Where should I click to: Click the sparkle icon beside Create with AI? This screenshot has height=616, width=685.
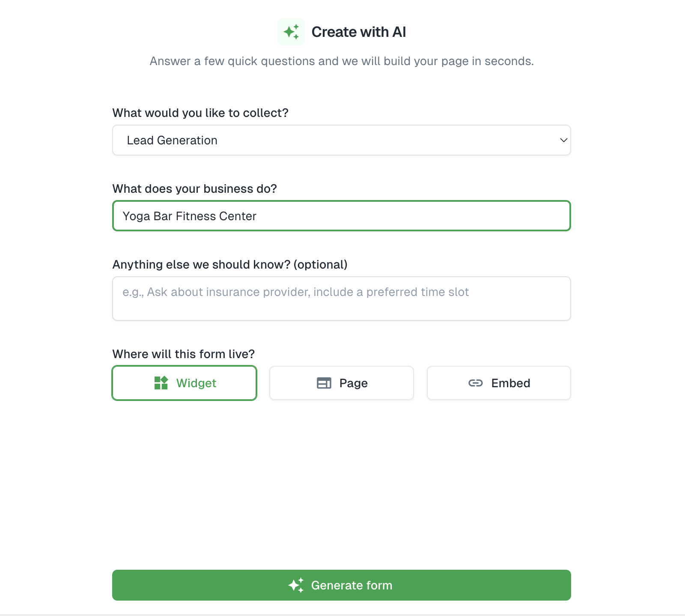tap(291, 31)
